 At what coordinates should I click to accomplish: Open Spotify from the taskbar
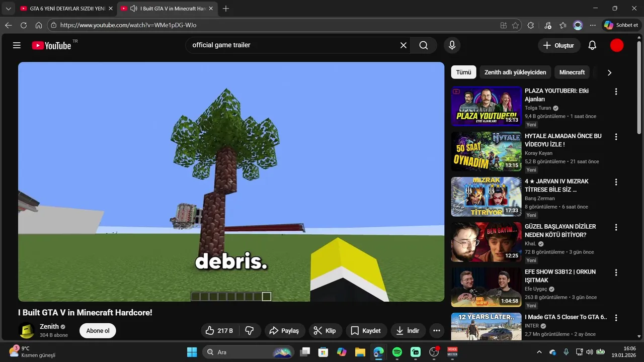397,352
